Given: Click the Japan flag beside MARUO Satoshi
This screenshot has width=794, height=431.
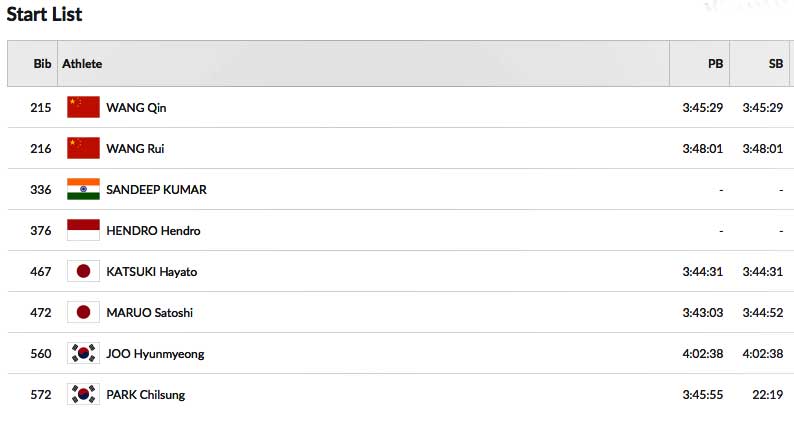Looking at the screenshot, I should [x=83, y=312].
